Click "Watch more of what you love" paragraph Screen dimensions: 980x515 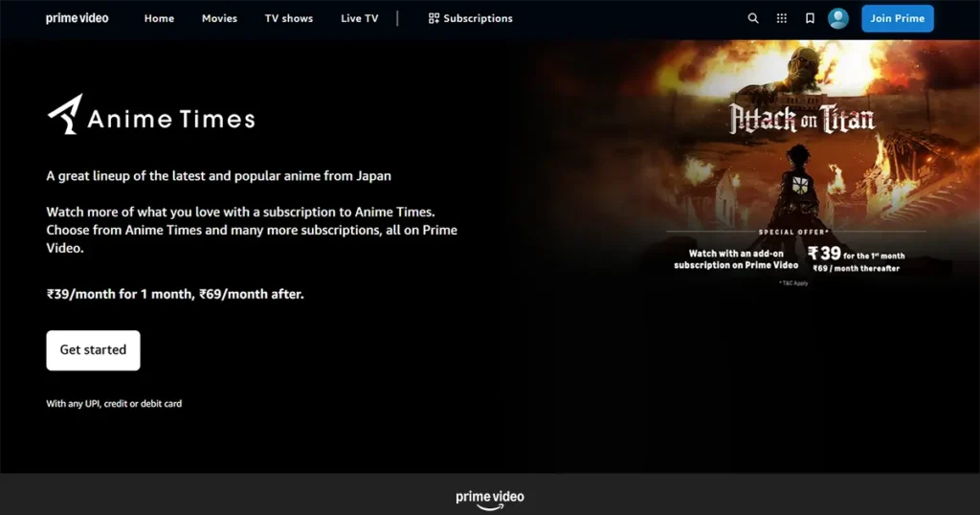pos(252,230)
